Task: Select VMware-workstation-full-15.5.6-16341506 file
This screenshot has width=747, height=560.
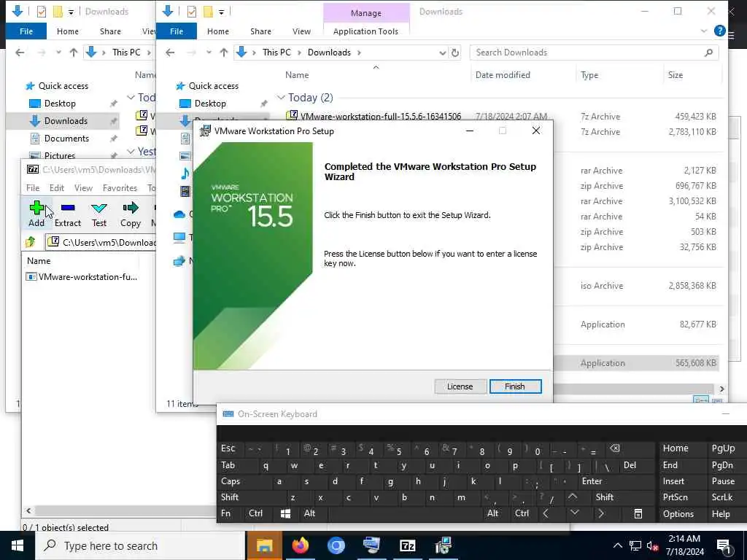Action: pyautogui.click(x=373, y=116)
